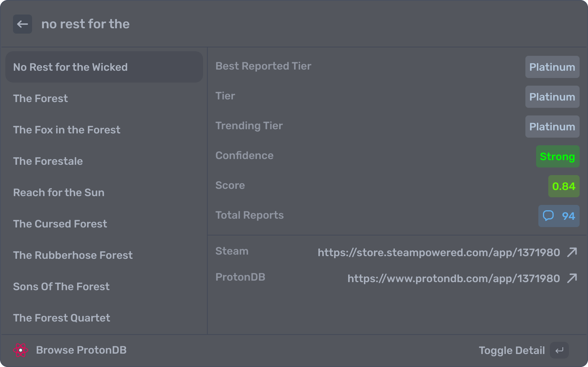Open The Cursed Forest entry
The image size is (588, 367).
(60, 224)
